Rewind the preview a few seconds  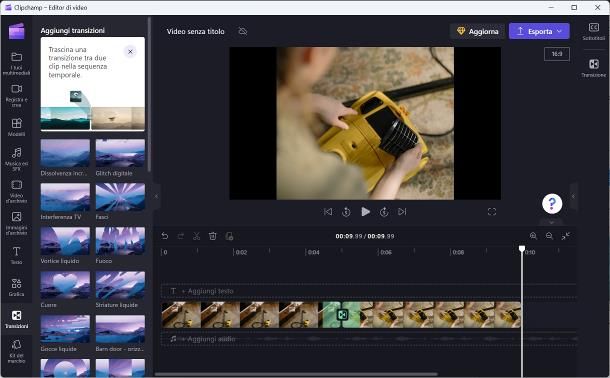click(346, 212)
